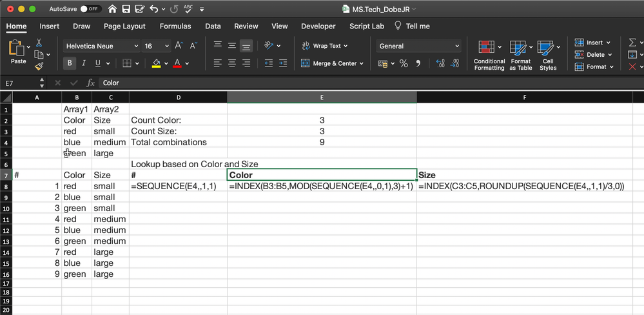Toggle Italic formatting

pyautogui.click(x=84, y=63)
